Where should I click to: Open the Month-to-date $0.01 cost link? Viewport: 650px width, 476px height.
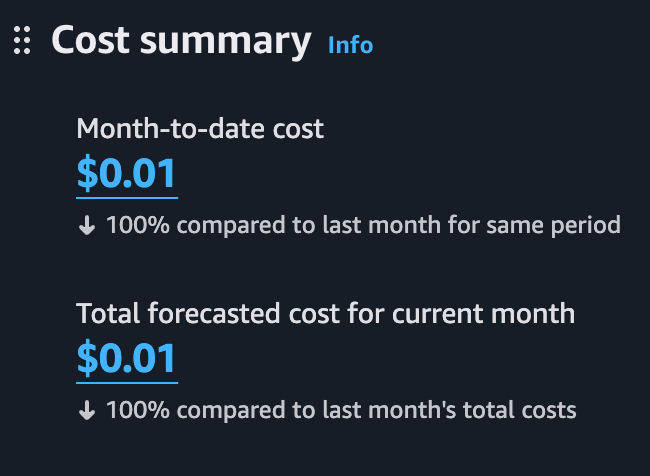pos(126,174)
